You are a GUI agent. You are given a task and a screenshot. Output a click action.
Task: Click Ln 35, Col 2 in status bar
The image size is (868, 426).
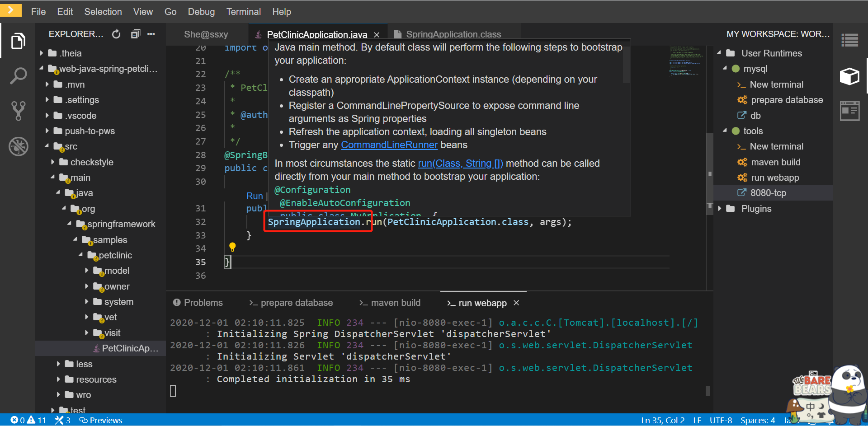663,420
